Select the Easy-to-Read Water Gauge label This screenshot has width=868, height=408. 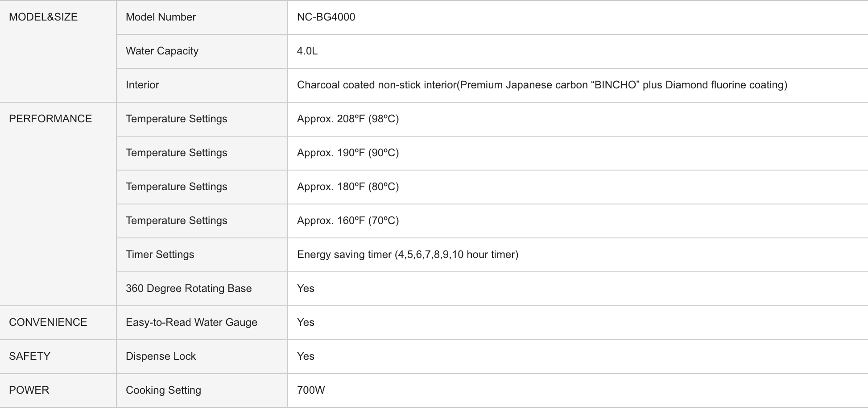point(191,322)
